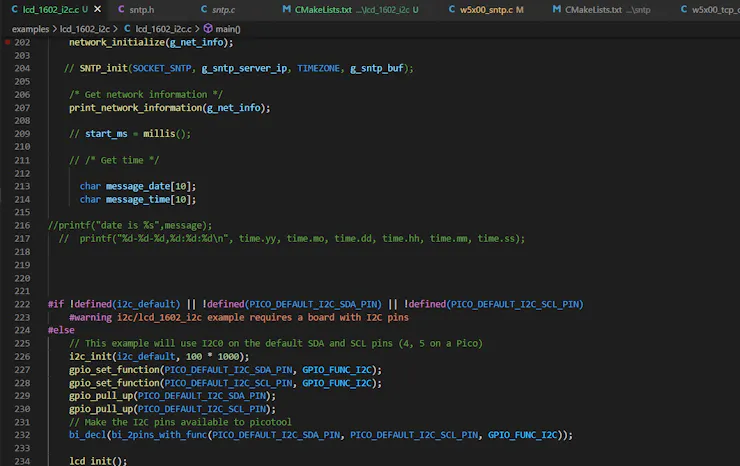Click message_time declaration on line 214
This screenshot has height=466, width=740.
click(138, 200)
